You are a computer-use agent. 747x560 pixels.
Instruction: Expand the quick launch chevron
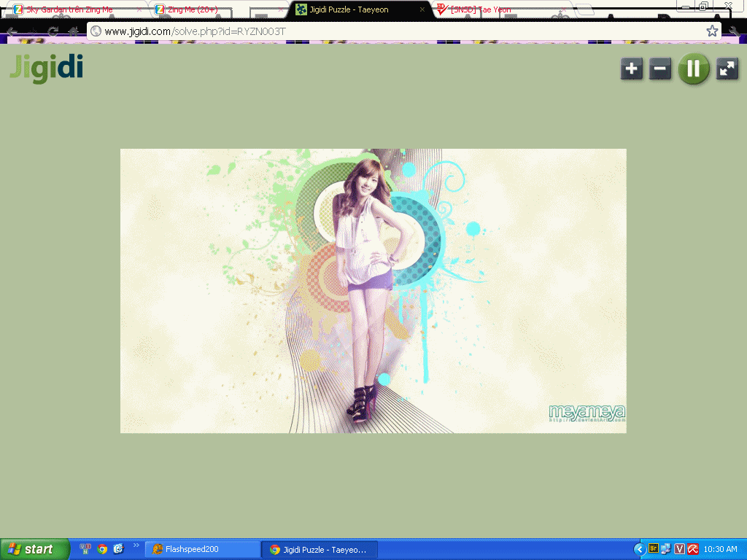pyautogui.click(x=136, y=545)
